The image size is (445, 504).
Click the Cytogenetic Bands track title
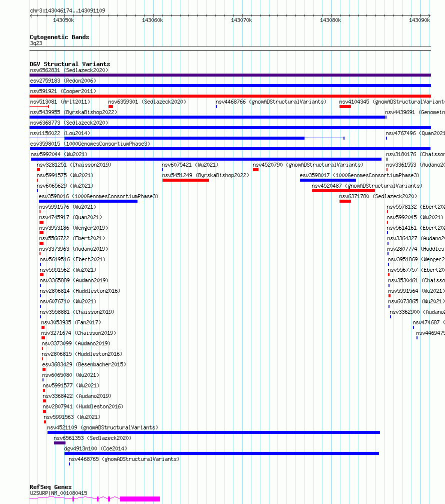59,37
